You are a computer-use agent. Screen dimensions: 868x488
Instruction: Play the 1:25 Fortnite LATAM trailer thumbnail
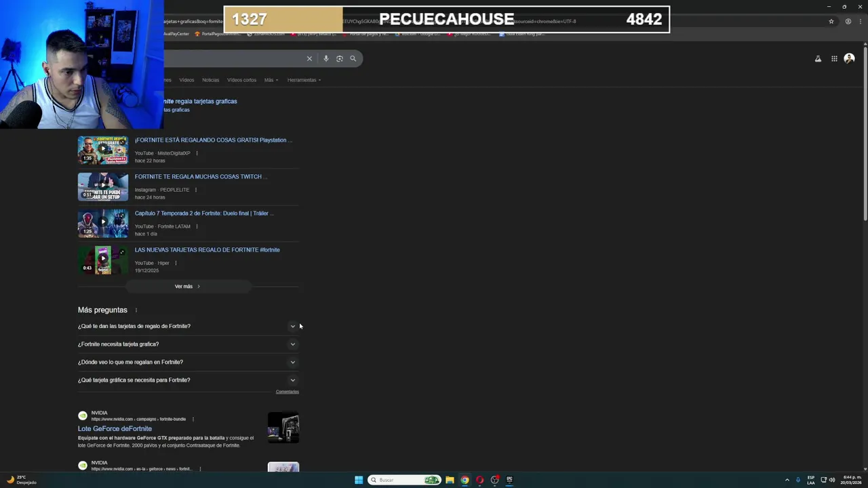[103, 224]
